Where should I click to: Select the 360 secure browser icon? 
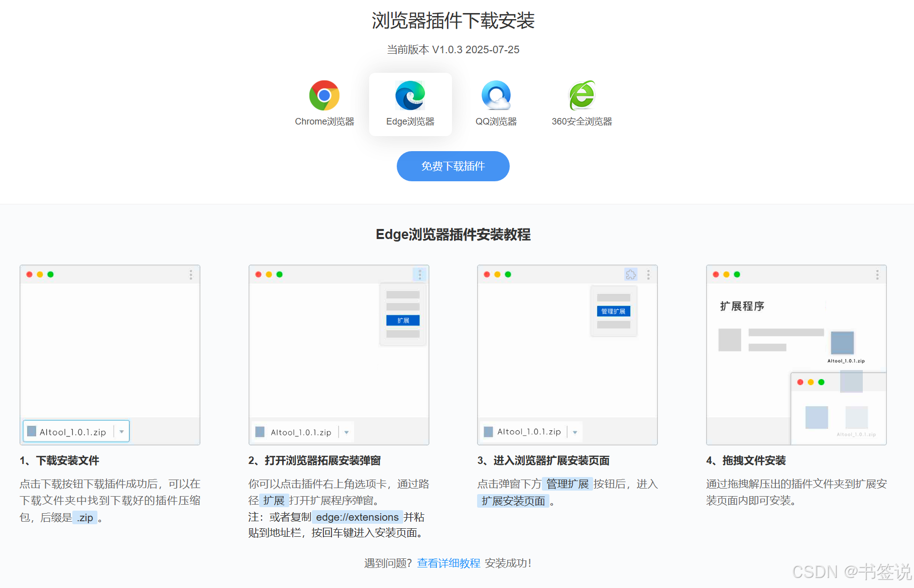click(x=582, y=95)
